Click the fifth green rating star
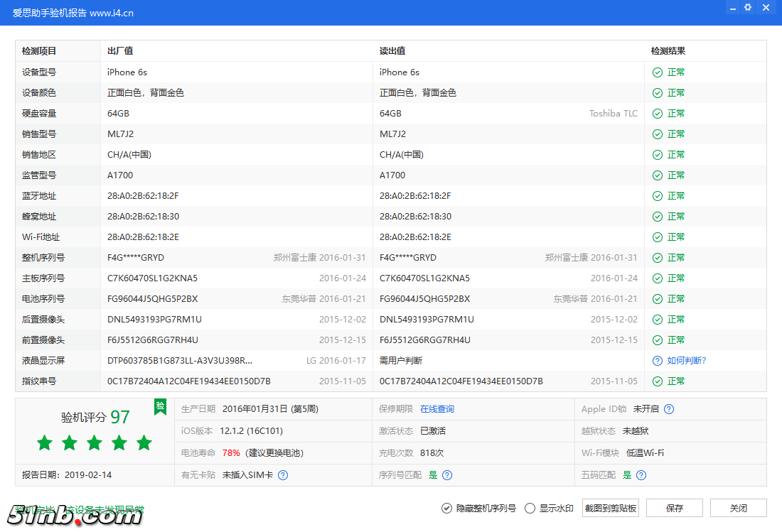 click(144, 443)
